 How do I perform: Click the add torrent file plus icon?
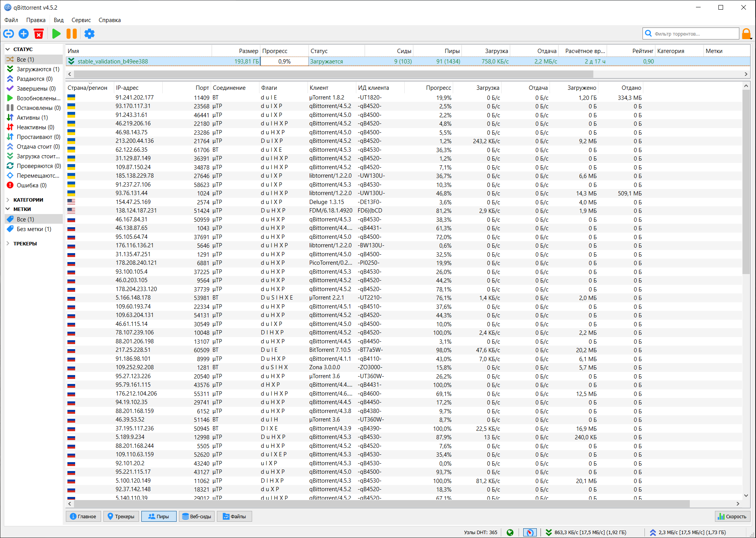click(x=24, y=34)
